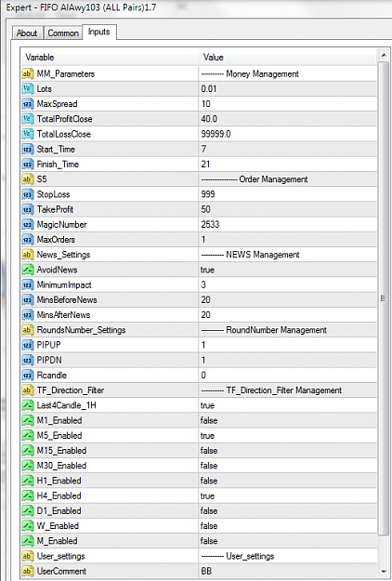Click the MagicNumber integer icon

click(28, 225)
